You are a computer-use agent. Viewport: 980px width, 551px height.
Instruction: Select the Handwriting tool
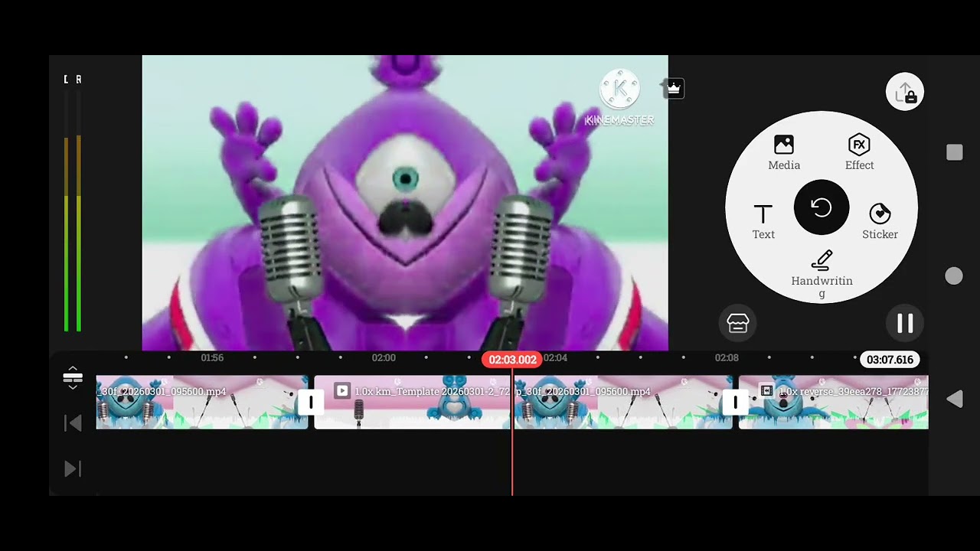(x=822, y=274)
